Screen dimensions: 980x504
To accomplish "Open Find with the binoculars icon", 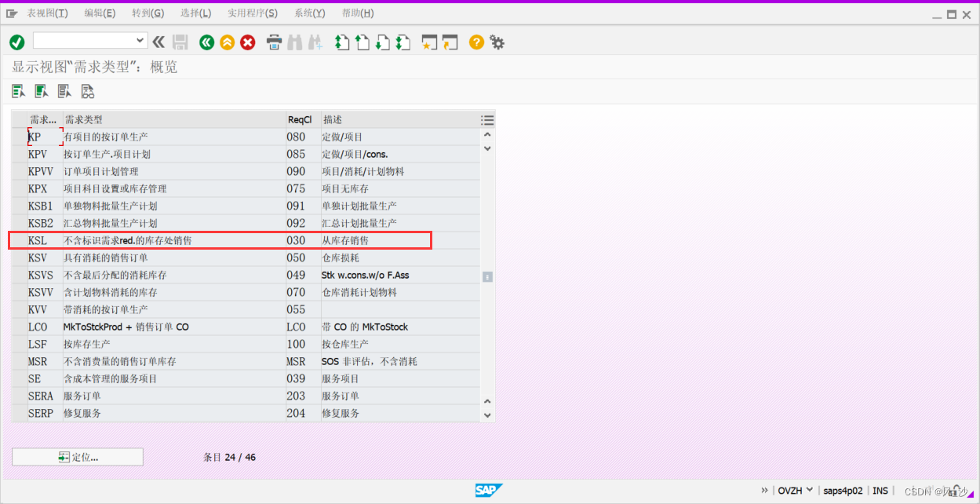I will tap(293, 42).
